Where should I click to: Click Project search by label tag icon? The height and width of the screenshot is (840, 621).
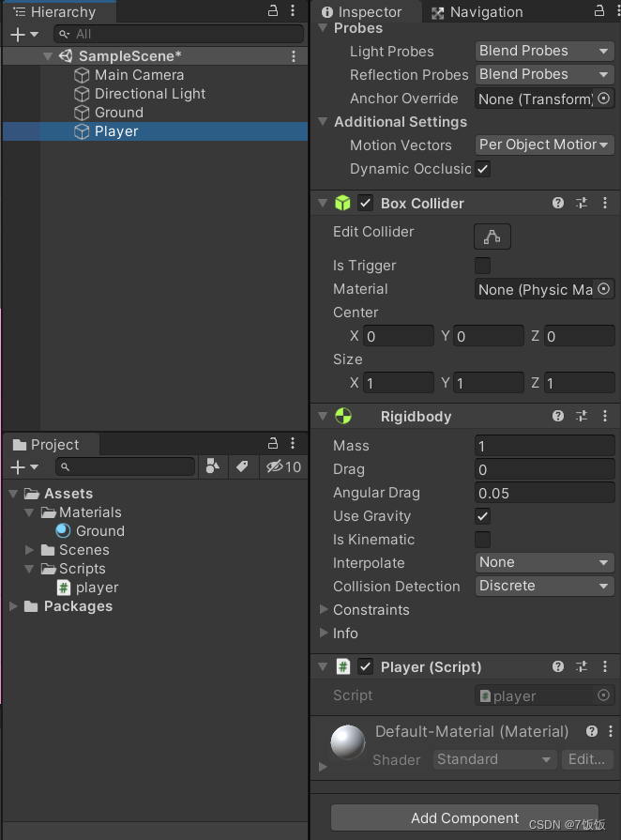(x=242, y=466)
